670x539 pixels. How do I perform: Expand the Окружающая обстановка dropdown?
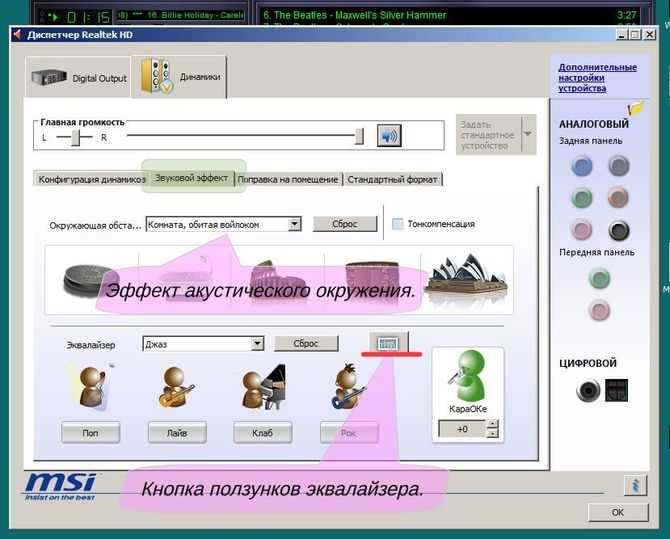(294, 224)
